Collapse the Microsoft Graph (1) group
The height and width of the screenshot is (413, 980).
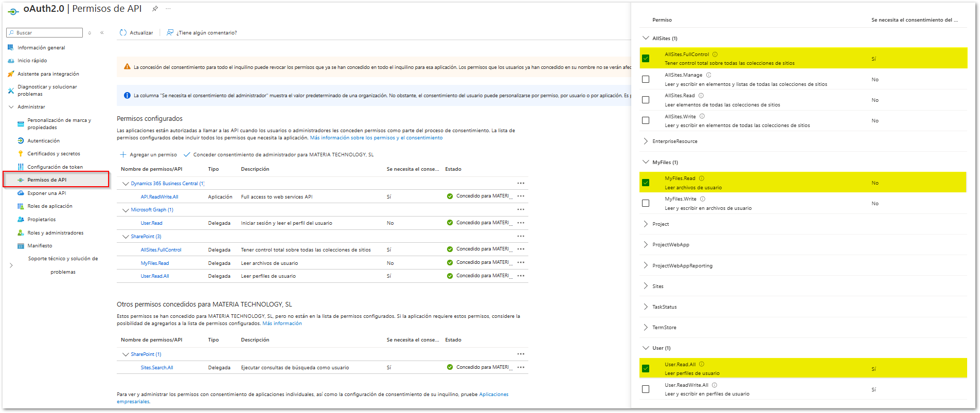(x=126, y=210)
